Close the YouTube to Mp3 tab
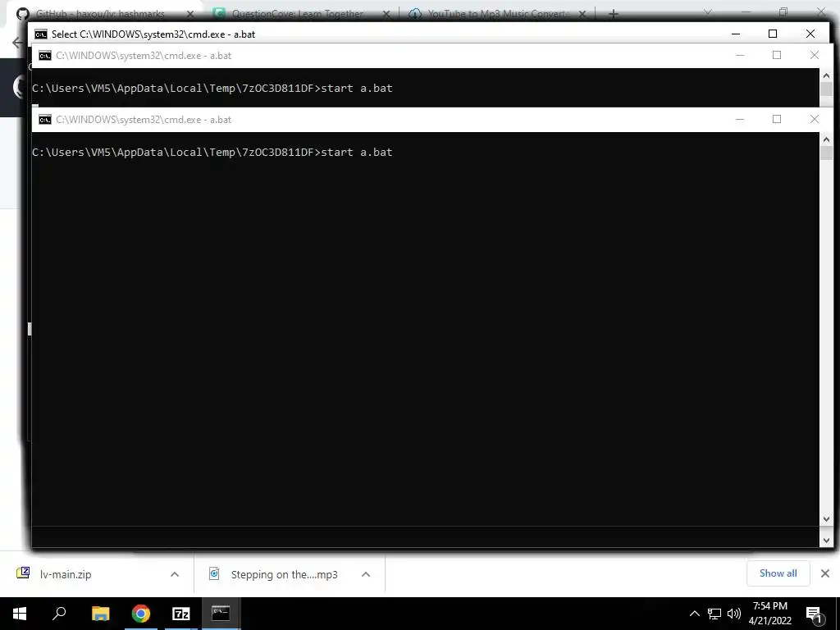Viewport: 840px width, 630px height. pos(582,14)
